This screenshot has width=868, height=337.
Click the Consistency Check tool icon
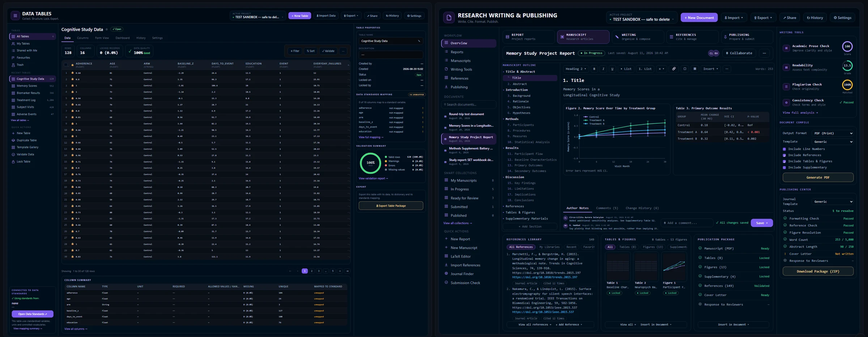pos(786,102)
